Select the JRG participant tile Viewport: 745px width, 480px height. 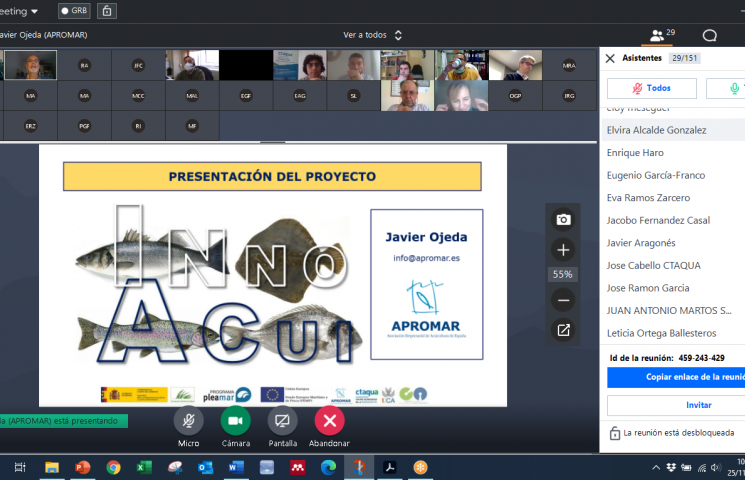click(569, 96)
